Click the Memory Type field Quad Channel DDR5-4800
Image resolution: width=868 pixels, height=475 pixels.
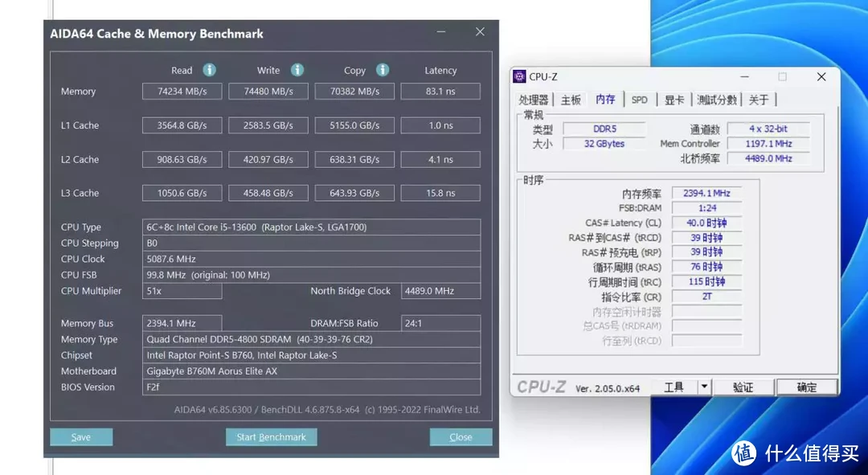(311, 339)
